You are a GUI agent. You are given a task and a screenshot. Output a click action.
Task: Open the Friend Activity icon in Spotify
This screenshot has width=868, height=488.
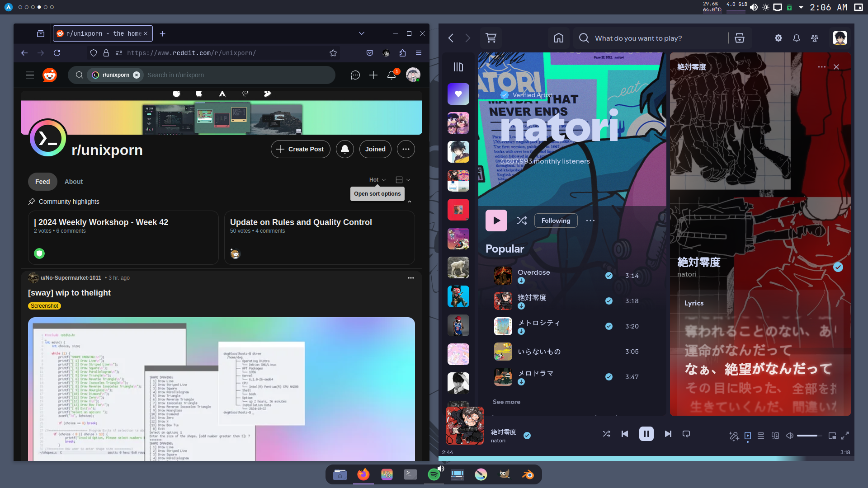pyautogui.click(x=815, y=38)
